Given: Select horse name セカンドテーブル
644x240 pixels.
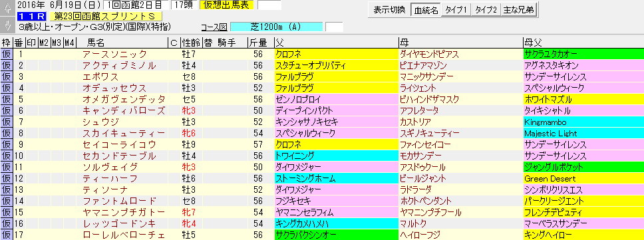Looking at the screenshot, I should pyautogui.click(x=119, y=156).
